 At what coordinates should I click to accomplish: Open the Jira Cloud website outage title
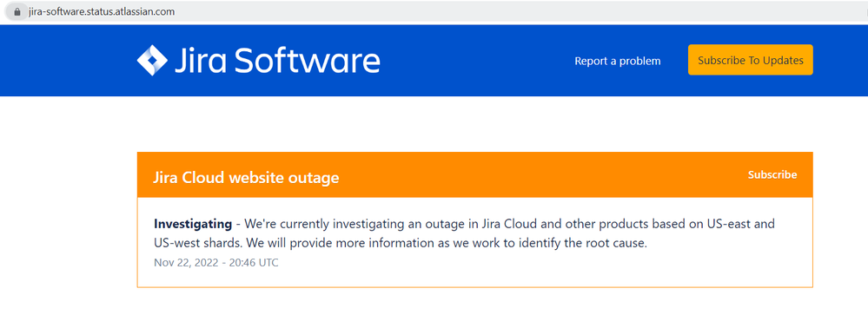246,178
